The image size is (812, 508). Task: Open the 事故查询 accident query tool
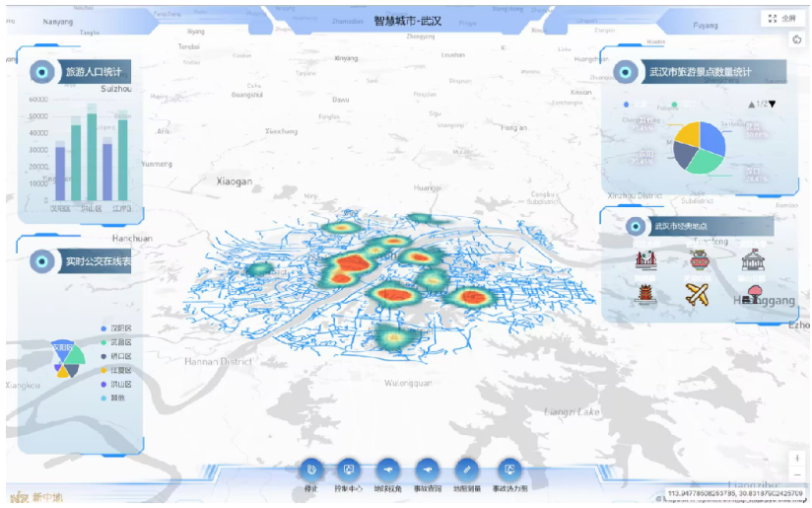click(427, 471)
